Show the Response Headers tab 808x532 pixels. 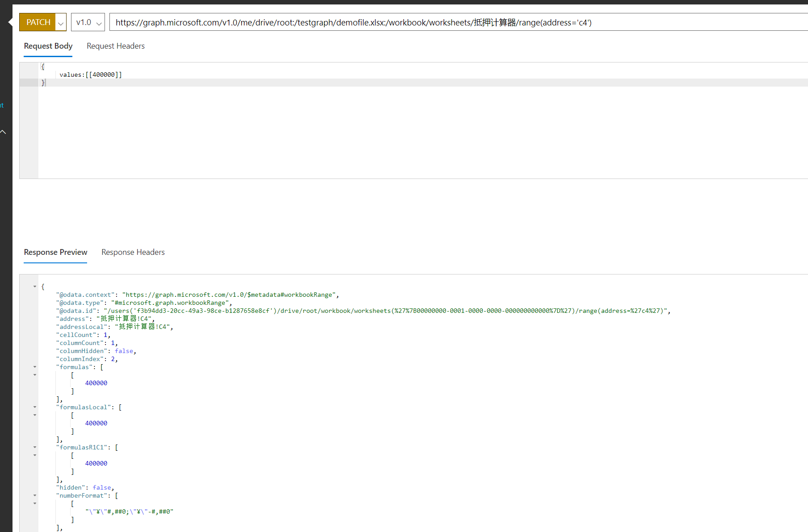(133, 252)
